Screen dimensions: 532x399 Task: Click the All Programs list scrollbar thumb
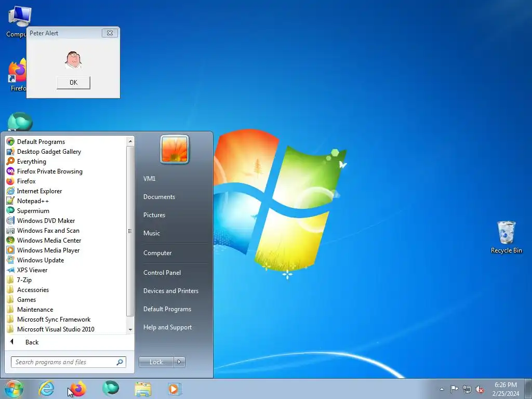[x=130, y=231]
